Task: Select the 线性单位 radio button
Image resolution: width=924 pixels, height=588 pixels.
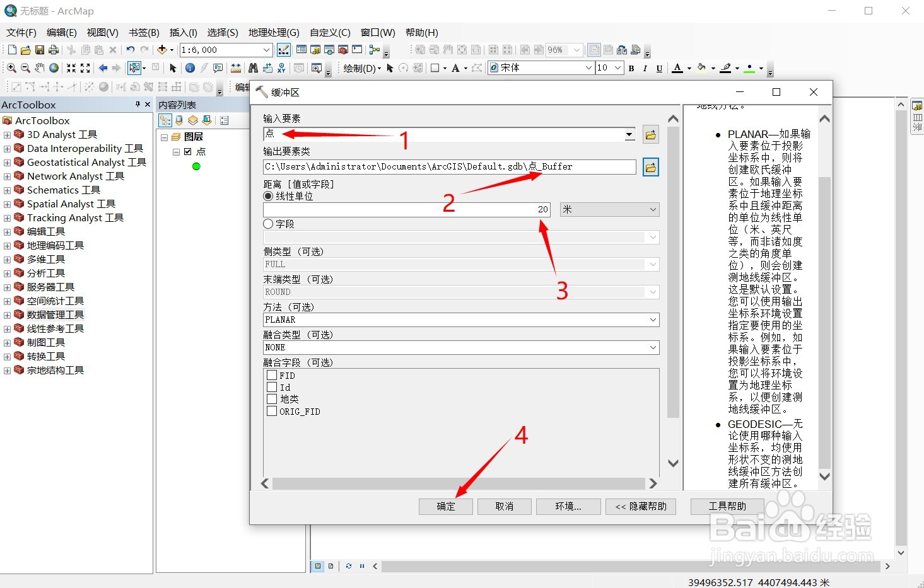Action: tap(268, 196)
